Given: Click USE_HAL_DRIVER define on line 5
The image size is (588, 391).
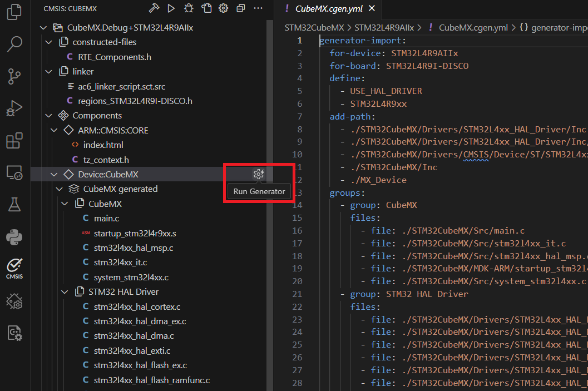Looking at the screenshot, I should click(386, 91).
